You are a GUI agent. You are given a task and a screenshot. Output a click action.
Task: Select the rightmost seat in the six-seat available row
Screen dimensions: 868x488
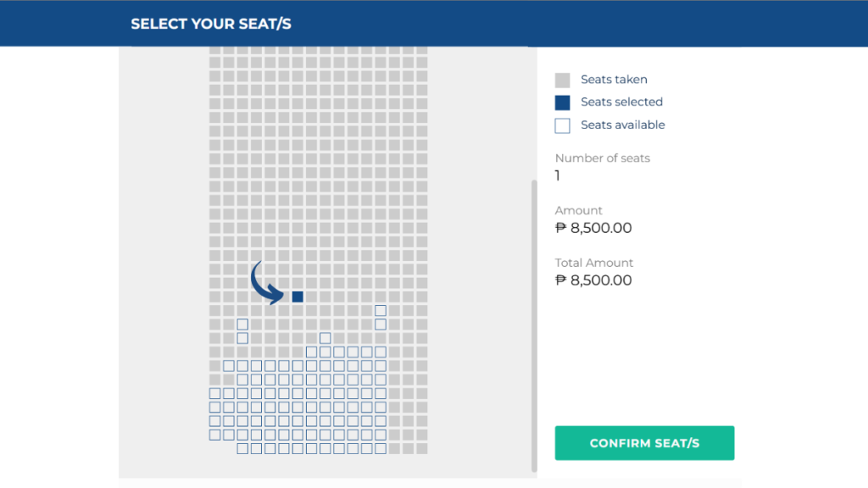pos(381,352)
